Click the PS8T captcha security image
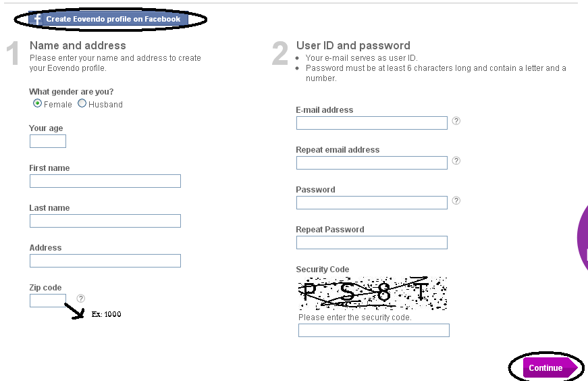Viewport: 588px width, 381px height. click(x=373, y=293)
